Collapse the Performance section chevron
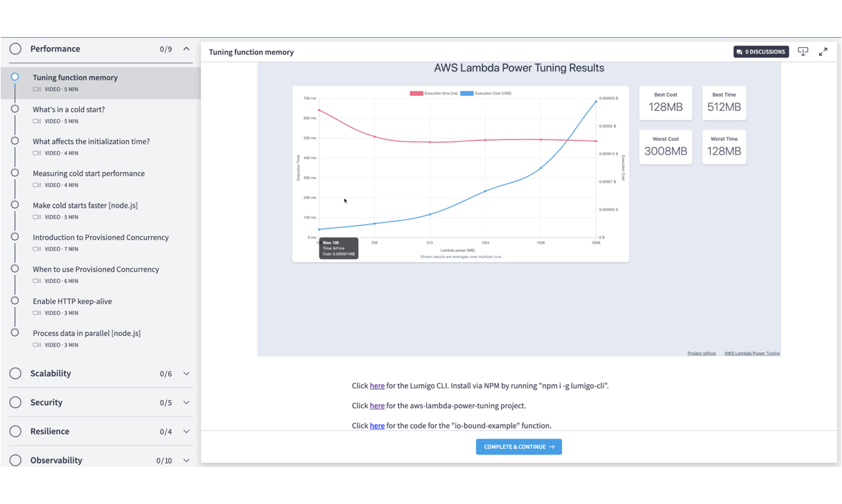Viewport: 842px width, 504px height. click(x=186, y=49)
